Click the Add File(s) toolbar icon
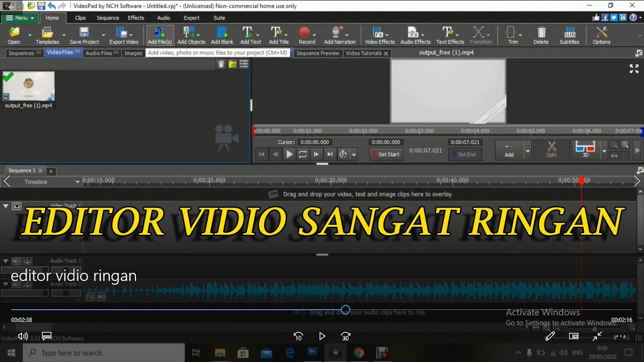Screen dimensions: 644x362 click(159, 33)
